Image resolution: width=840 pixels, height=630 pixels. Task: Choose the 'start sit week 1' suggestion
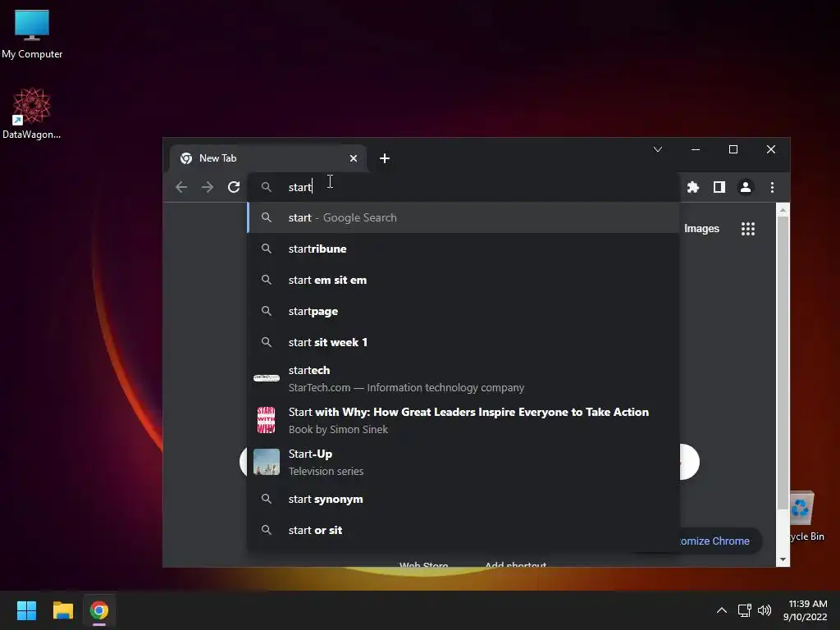pyautogui.click(x=463, y=342)
